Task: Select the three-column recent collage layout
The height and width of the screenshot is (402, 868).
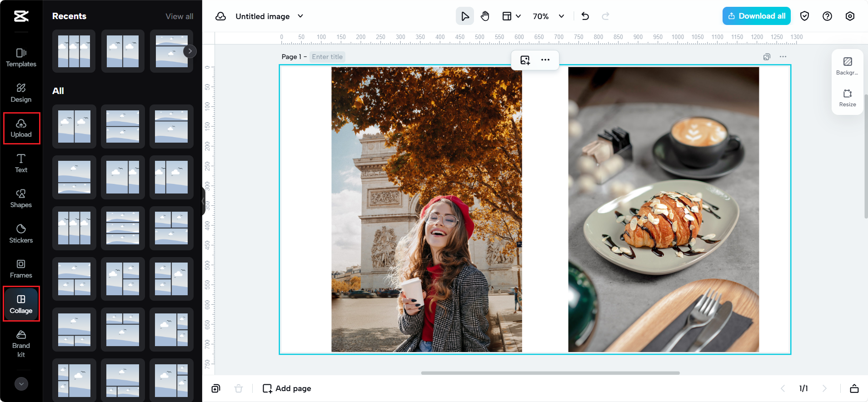Action: [x=74, y=51]
